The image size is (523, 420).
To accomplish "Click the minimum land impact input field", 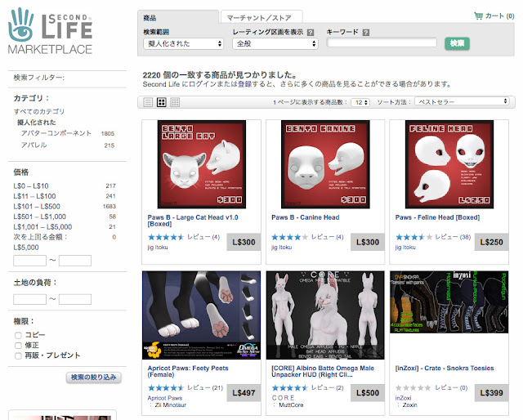I will click(x=29, y=299).
